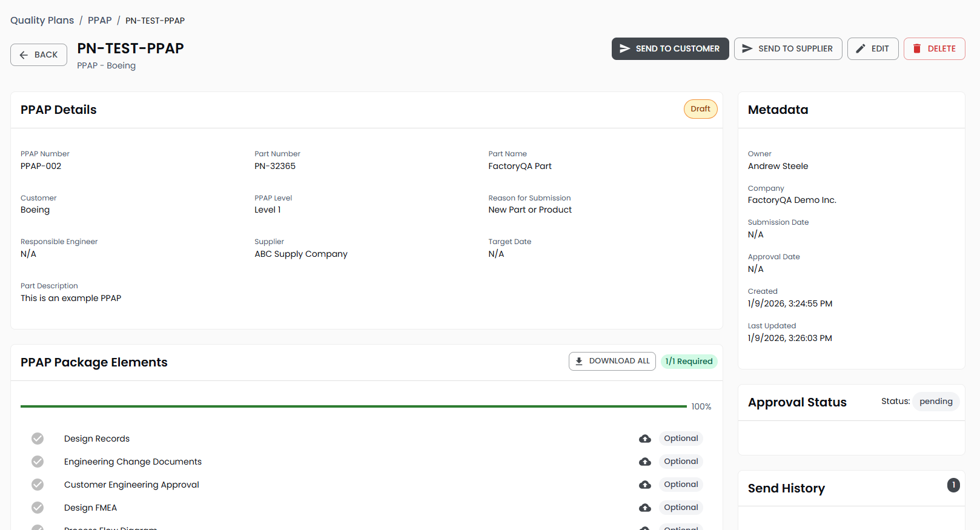
Task: Click Customer Engineering Approval checkmark icon
Action: pyautogui.click(x=38, y=485)
